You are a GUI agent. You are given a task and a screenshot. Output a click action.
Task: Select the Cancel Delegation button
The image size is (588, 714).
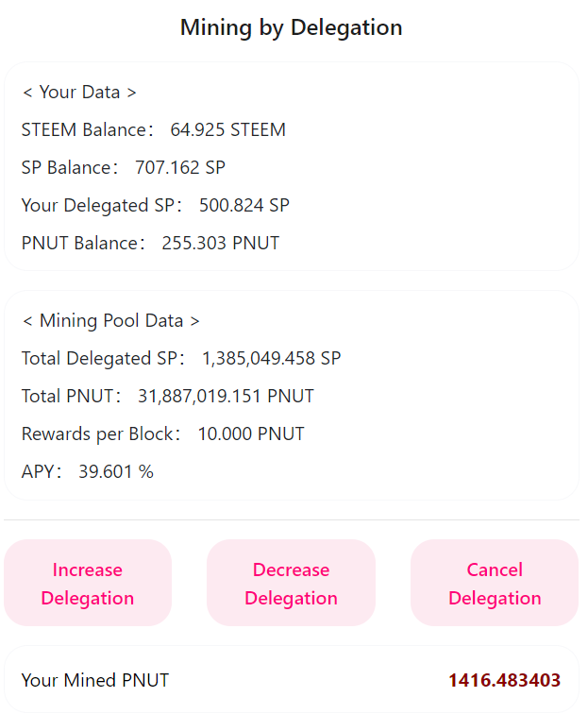pos(495,584)
